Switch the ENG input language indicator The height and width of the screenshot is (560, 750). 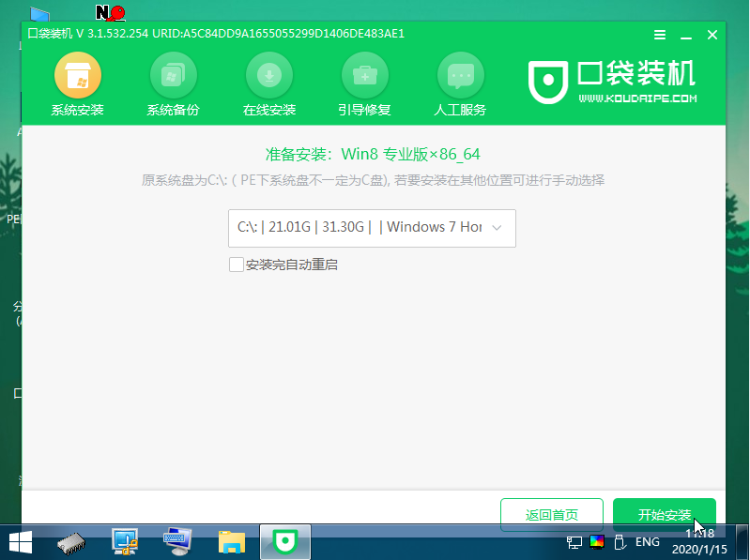[x=647, y=542]
